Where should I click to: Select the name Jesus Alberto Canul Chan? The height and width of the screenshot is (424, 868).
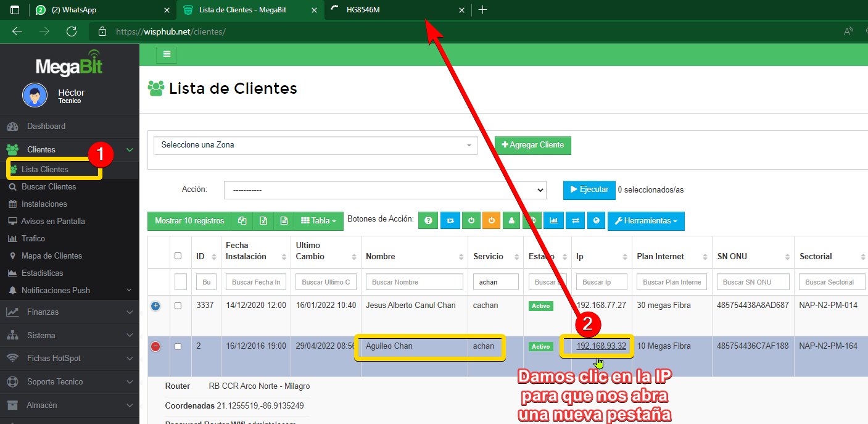411,305
